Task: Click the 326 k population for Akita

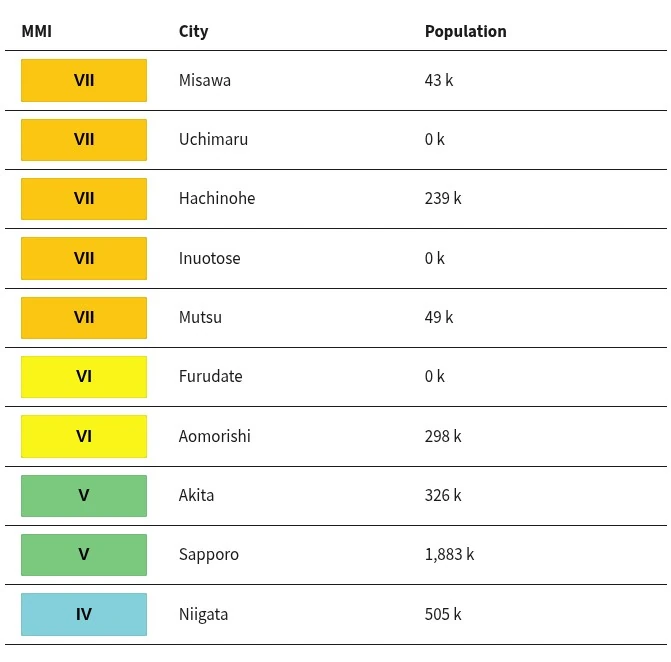Action: [x=443, y=496]
